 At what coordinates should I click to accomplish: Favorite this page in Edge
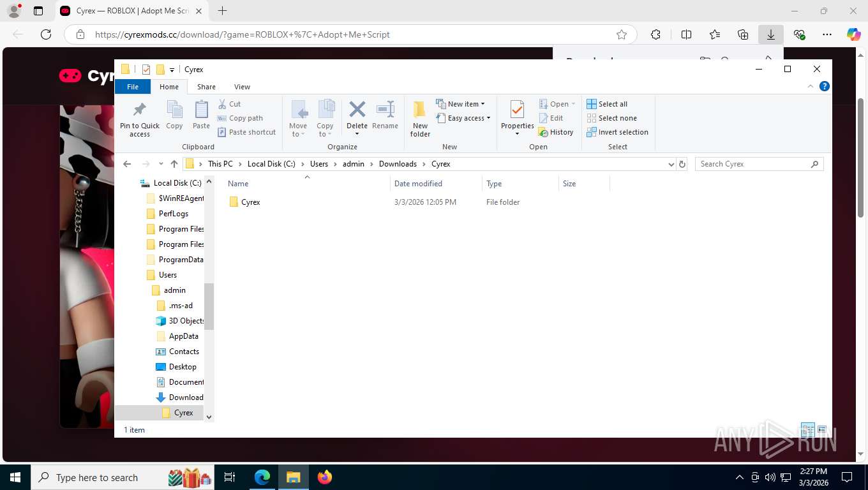622,34
